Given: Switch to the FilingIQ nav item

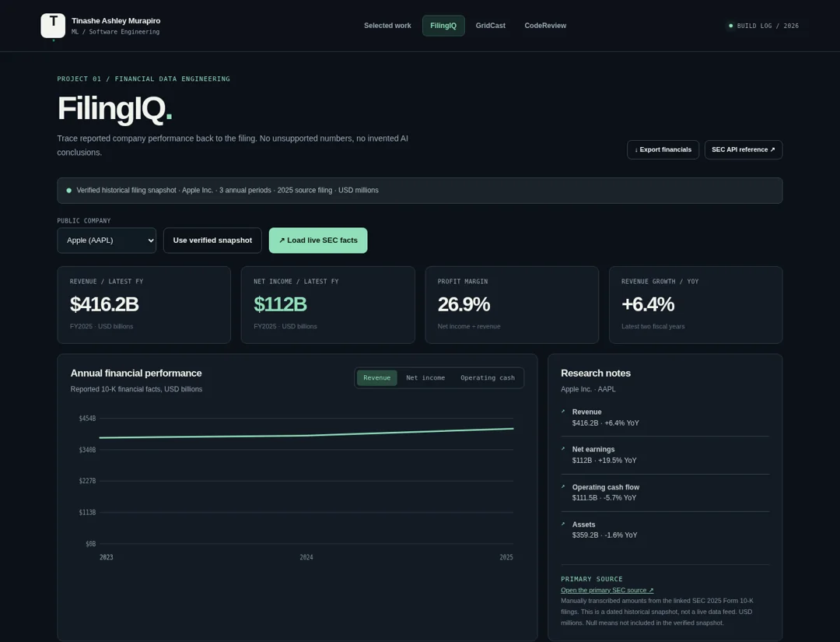Looking at the screenshot, I should coord(443,26).
